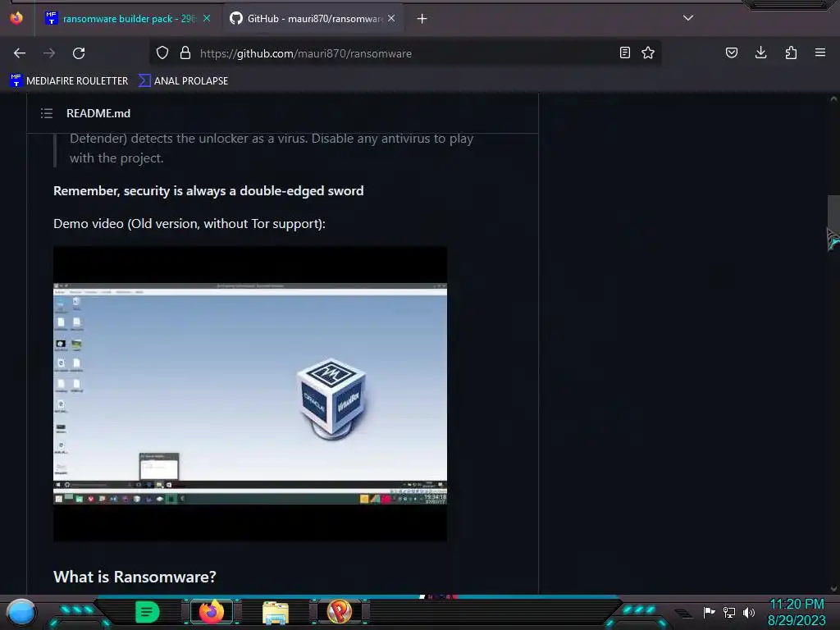Viewport: 840px width, 630px height.
Task: Open the extensions puzzle icon
Action: (791, 52)
